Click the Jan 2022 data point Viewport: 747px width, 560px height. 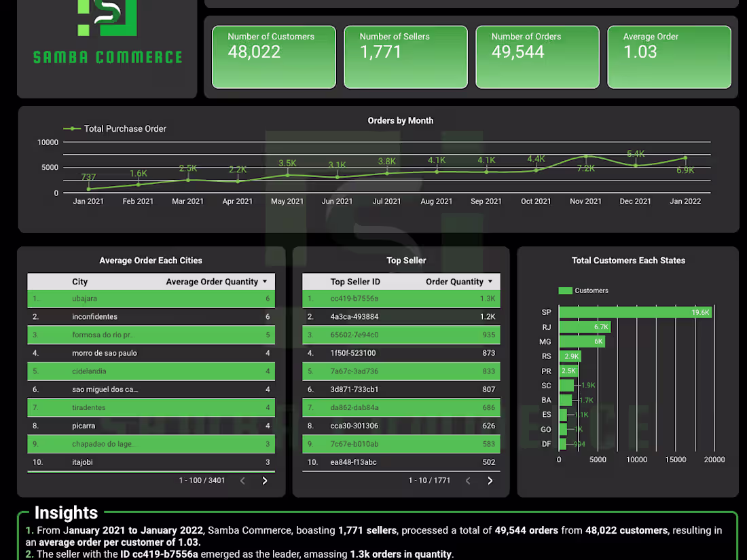pos(685,157)
